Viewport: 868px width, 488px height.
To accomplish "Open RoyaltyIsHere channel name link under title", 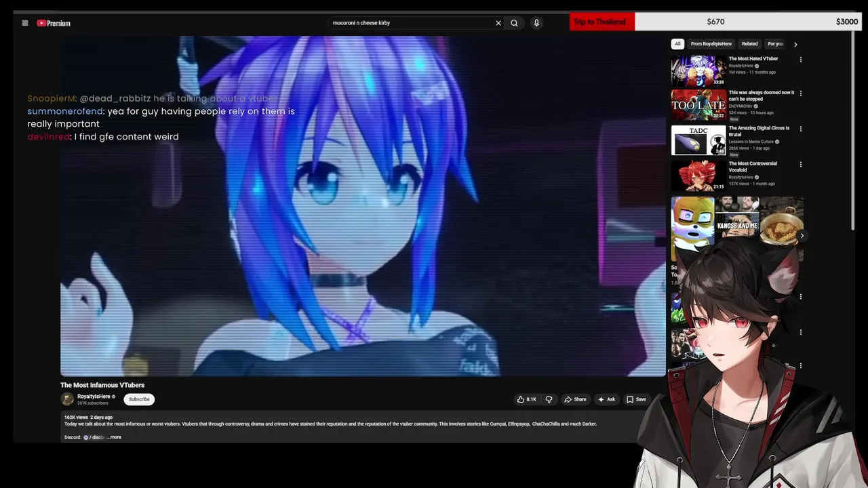I will tap(94, 396).
